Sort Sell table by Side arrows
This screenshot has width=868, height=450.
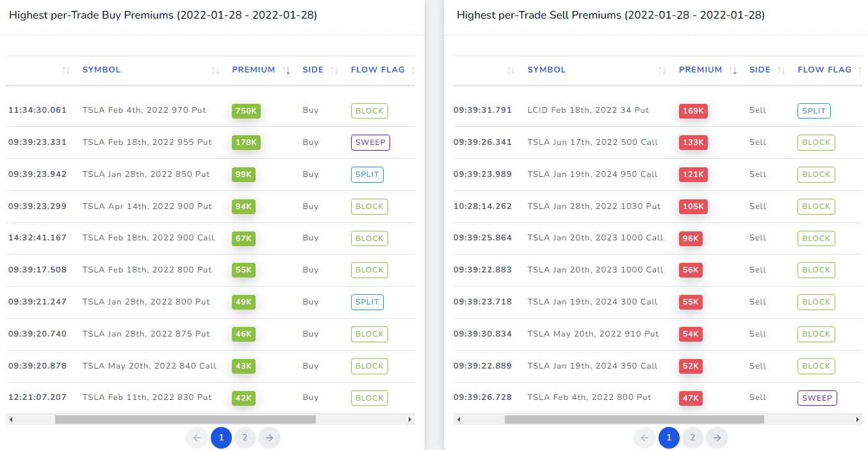(781, 71)
